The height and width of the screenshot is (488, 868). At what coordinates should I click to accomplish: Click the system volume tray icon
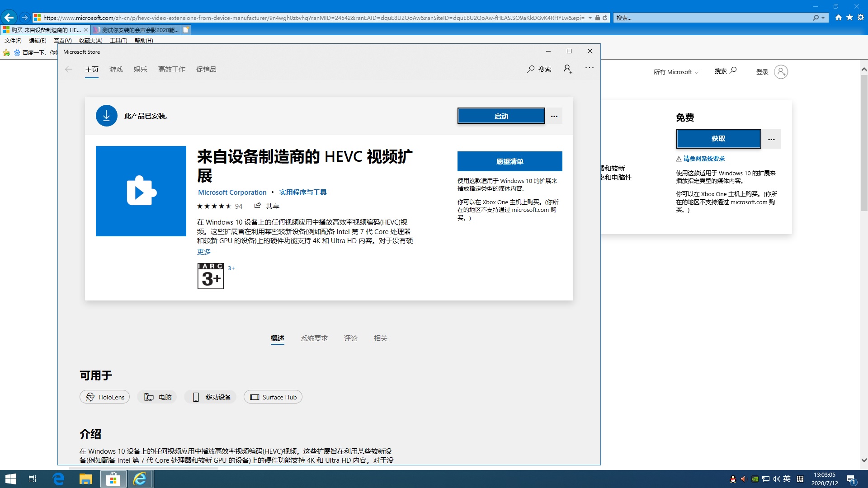click(777, 479)
